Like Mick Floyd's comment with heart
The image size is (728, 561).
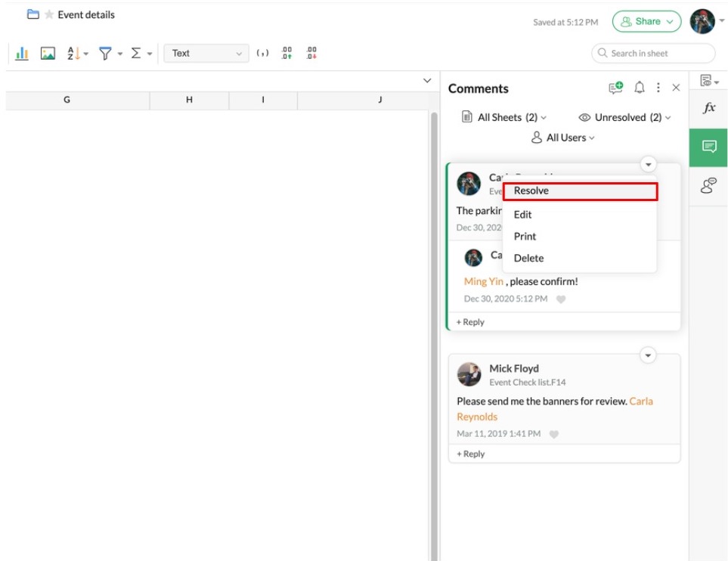(553, 434)
